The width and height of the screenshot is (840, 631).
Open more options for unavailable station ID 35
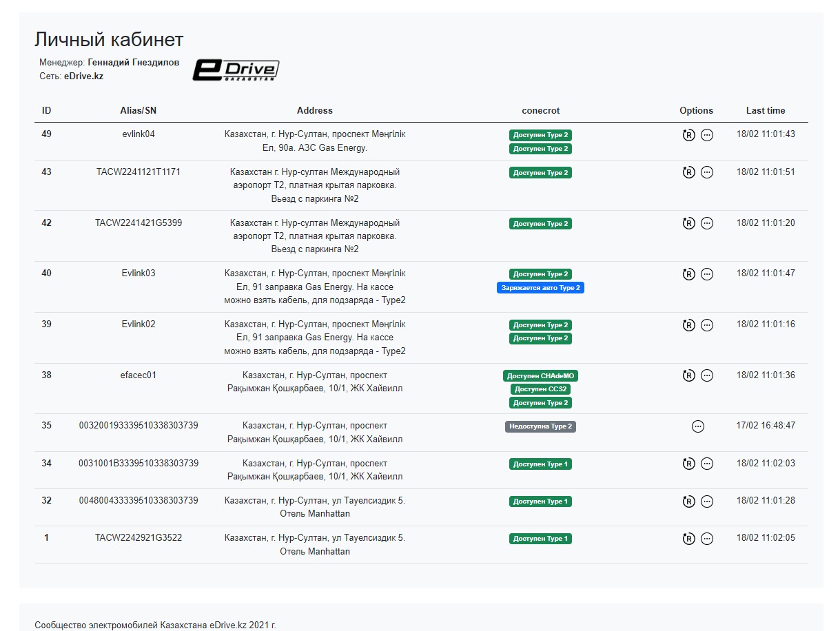point(698,426)
